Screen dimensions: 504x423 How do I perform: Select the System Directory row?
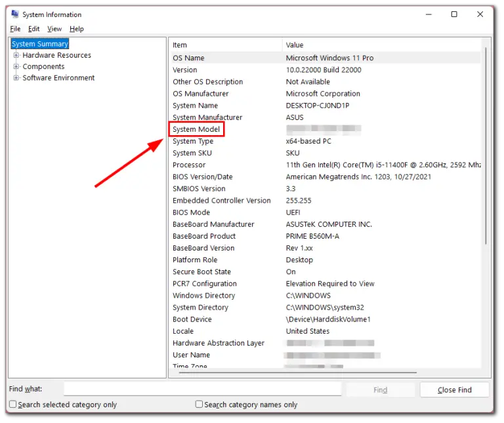click(325, 308)
